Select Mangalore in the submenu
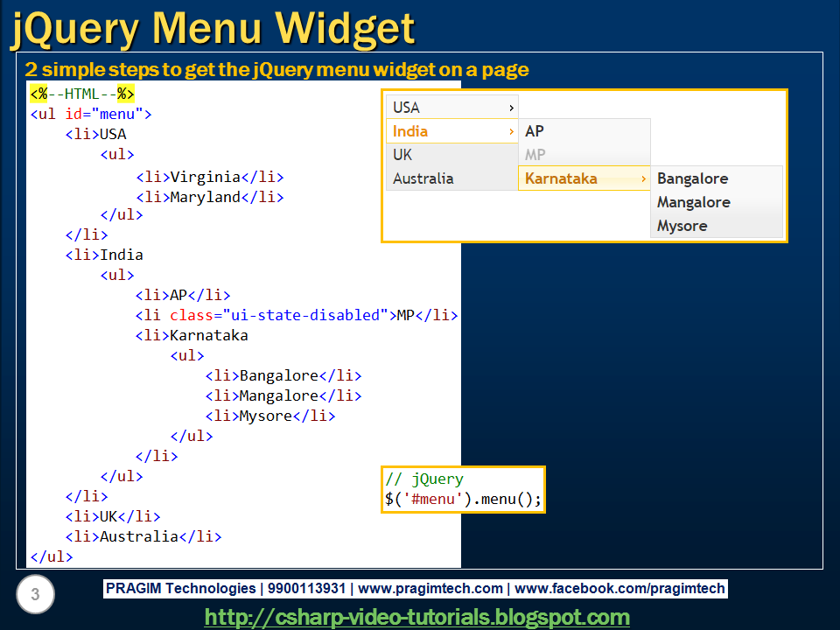The width and height of the screenshot is (840, 630). tap(694, 202)
